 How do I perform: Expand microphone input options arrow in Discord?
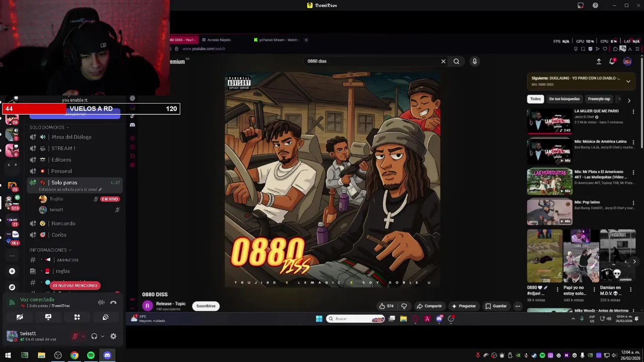coord(83,336)
